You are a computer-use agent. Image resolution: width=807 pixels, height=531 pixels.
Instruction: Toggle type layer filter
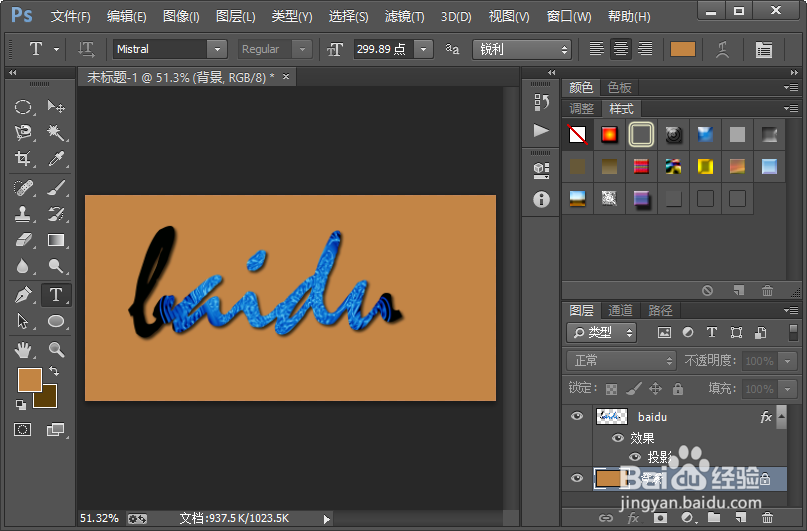pos(712,333)
